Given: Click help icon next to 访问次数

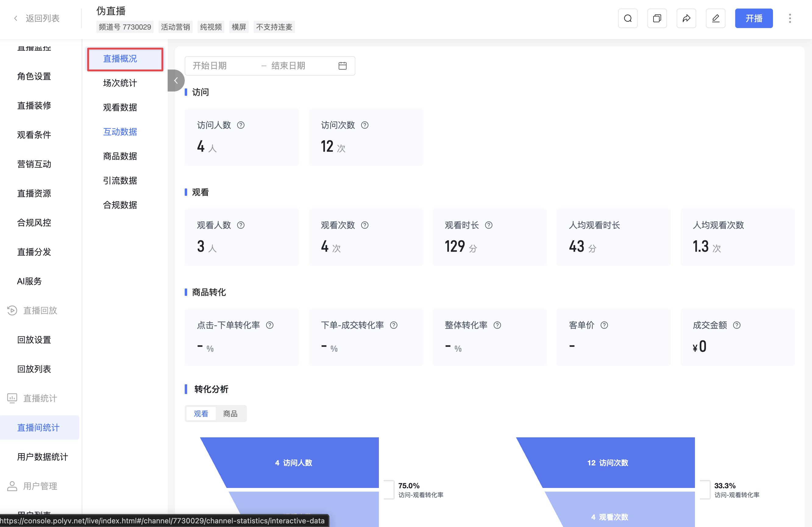Looking at the screenshot, I should point(365,125).
